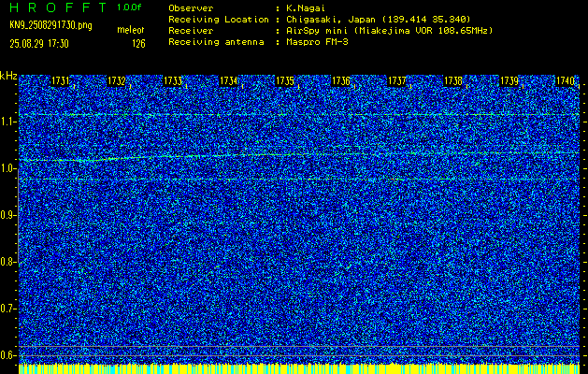Viewport: 588px width, 374px height.
Task: Click the 1740 time marker
Action: (566, 81)
